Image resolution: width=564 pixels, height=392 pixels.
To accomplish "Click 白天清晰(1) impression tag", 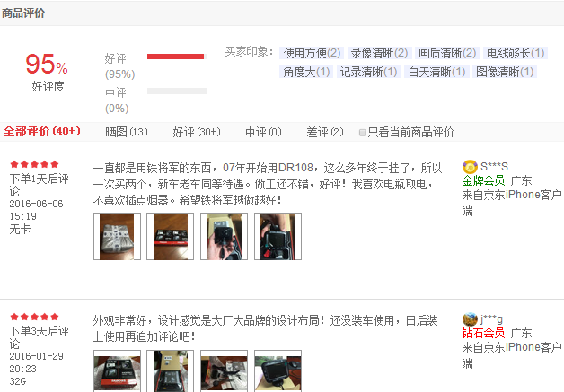I will pos(436,72).
